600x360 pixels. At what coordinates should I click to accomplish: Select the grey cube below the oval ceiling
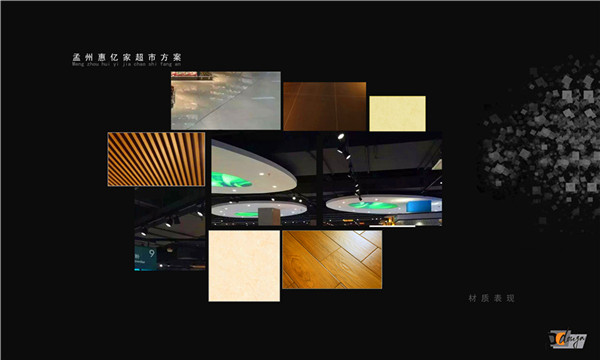269,216
